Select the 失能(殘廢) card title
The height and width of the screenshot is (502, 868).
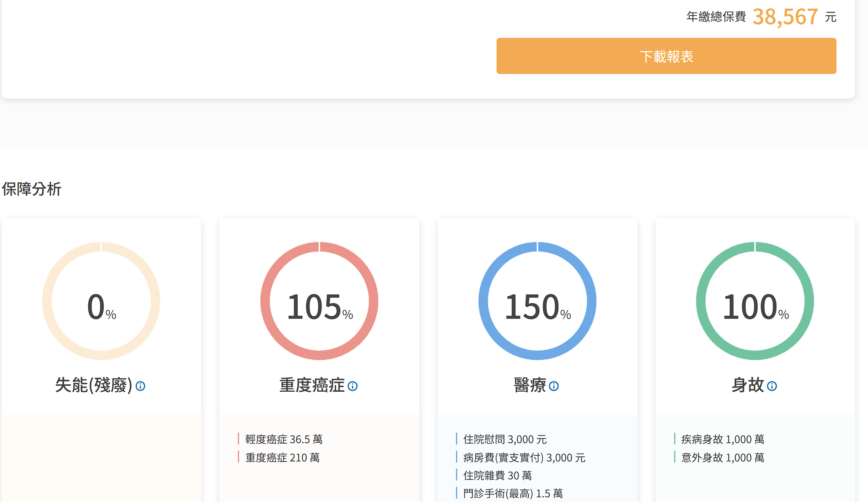click(x=94, y=385)
